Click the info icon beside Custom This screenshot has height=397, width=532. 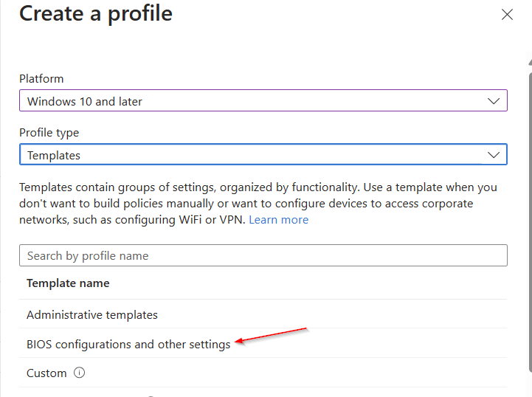click(x=80, y=373)
